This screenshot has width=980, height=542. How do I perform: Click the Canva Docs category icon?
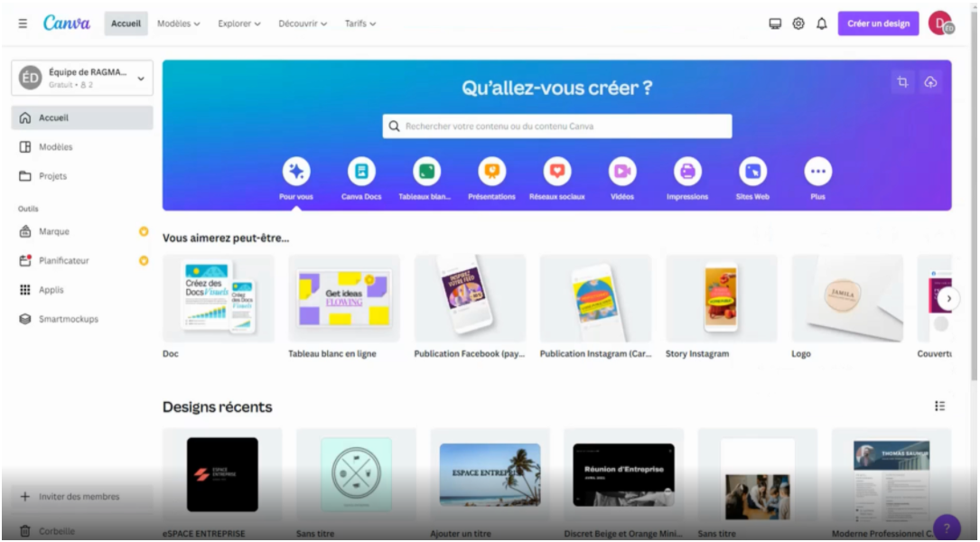point(361,171)
